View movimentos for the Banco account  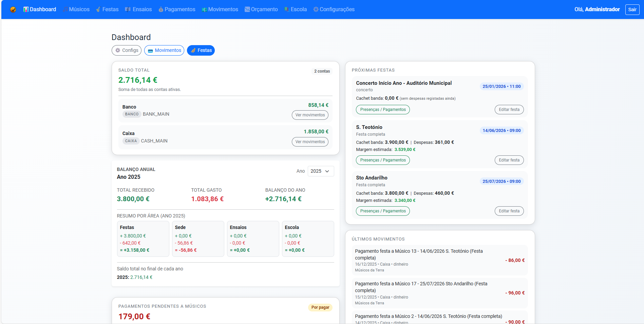pyautogui.click(x=310, y=115)
